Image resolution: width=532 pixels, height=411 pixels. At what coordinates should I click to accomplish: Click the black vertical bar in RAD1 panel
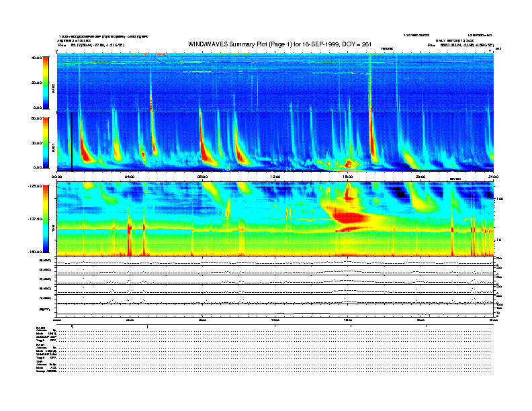[x=72, y=142]
